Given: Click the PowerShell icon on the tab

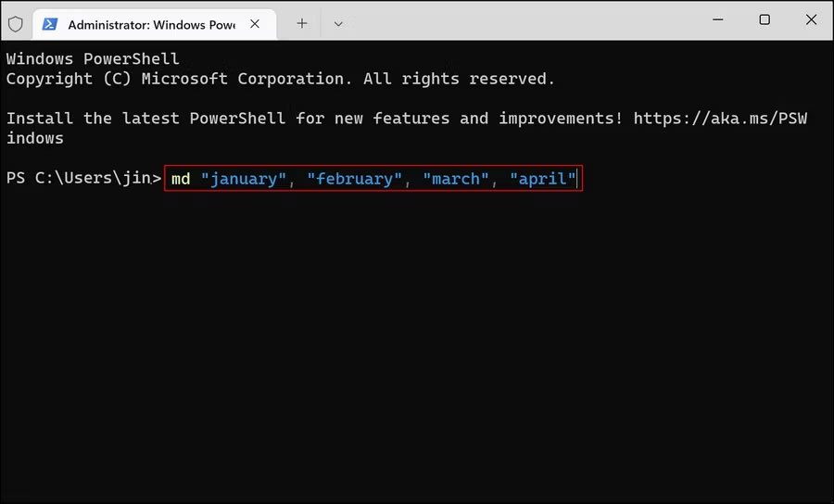Looking at the screenshot, I should tap(50, 24).
